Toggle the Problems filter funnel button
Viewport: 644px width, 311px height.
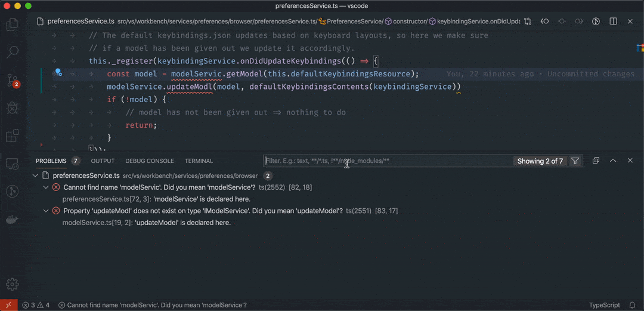click(575, 161)
